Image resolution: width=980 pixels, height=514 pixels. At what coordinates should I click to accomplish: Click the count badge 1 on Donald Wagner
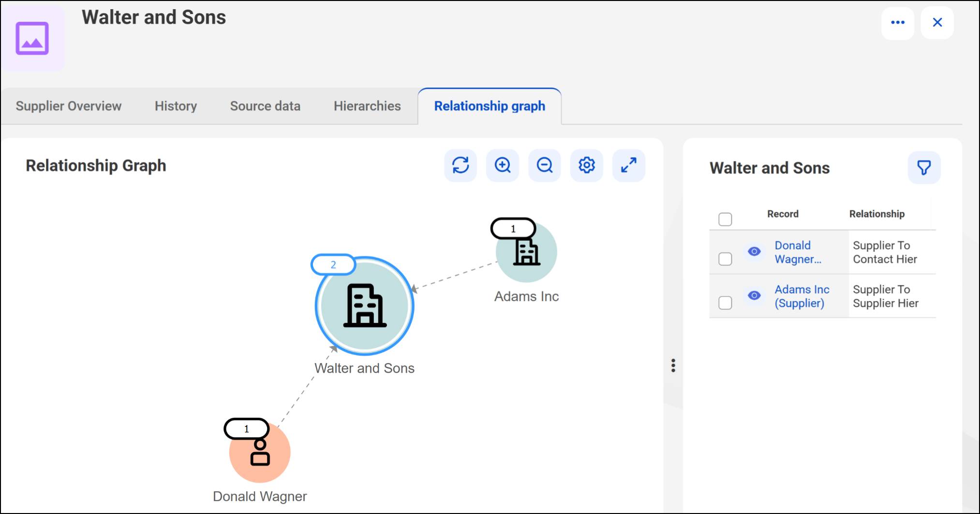click(246, 429)
